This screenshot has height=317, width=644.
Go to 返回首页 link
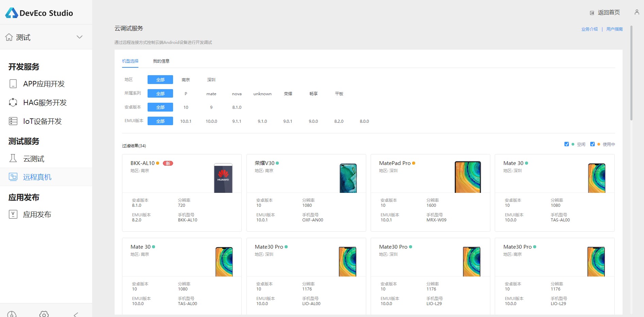[609, 13]
